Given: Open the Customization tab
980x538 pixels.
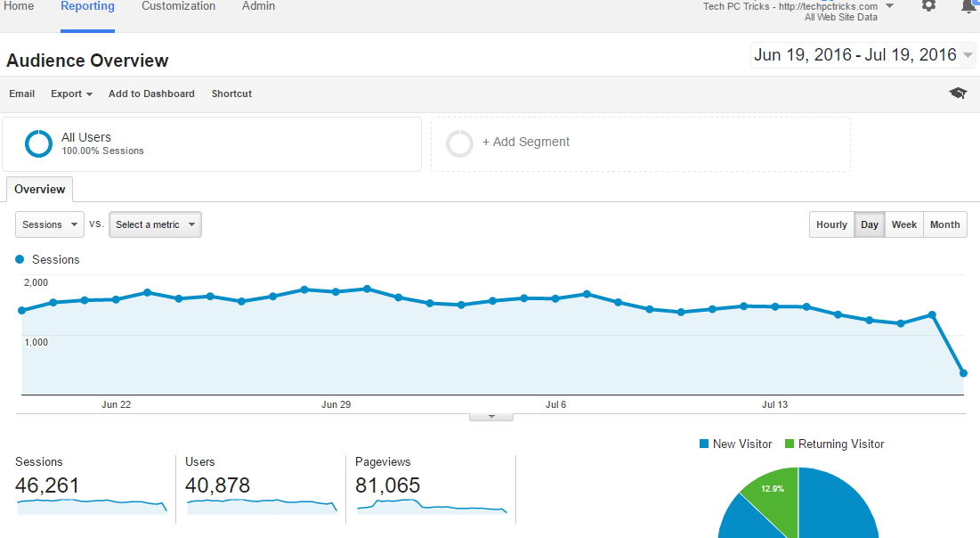Looking at the screenshot, I should (x=178, y=6).
